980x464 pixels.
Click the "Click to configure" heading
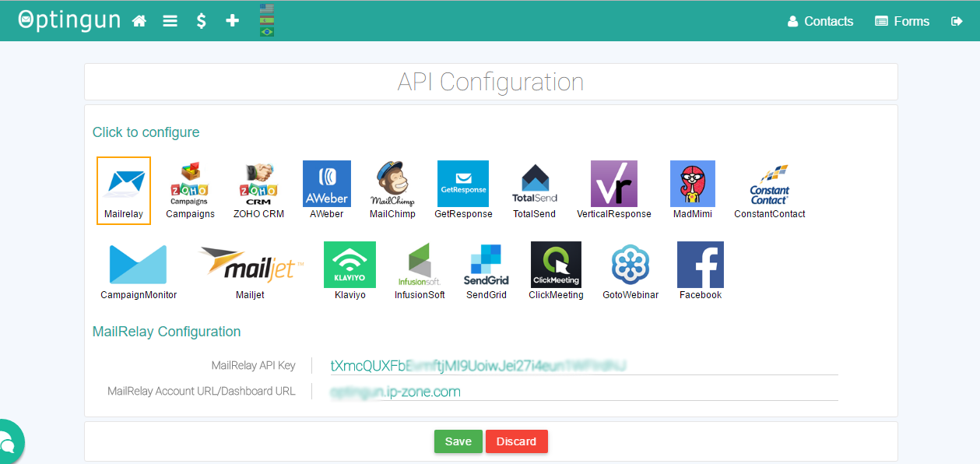146,132
